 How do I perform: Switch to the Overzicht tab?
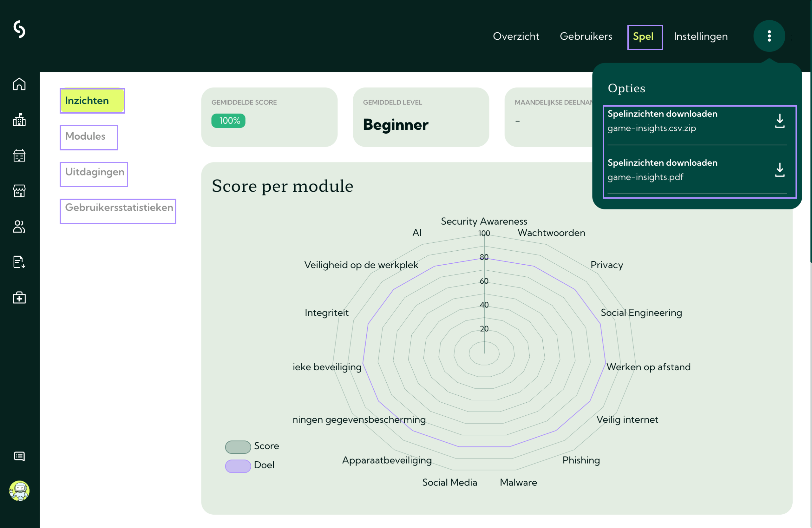point(516,36)
